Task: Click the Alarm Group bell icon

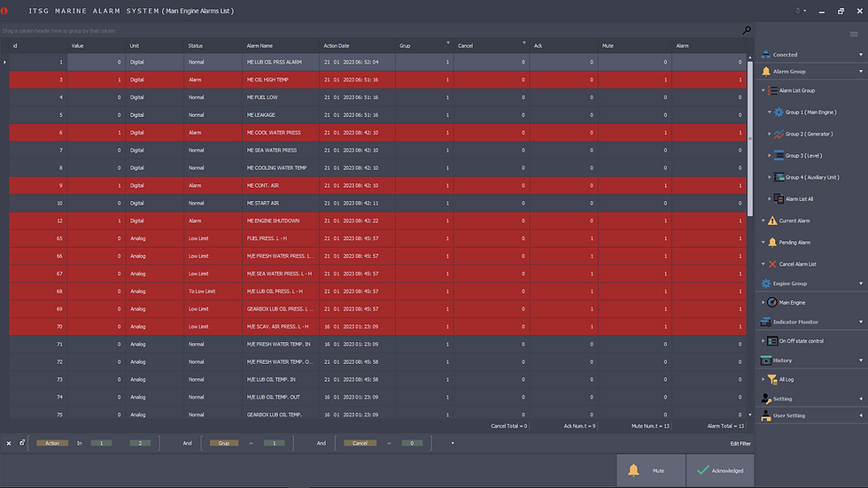Action: click(x=765, y=72)
